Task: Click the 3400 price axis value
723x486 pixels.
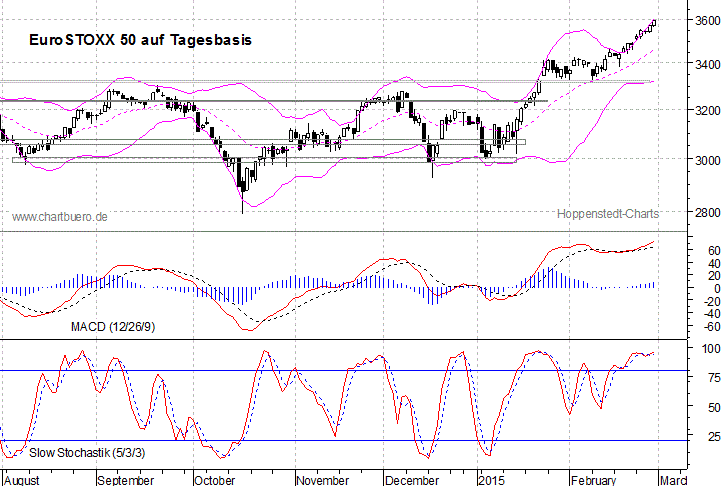Action: click(707, 65)
